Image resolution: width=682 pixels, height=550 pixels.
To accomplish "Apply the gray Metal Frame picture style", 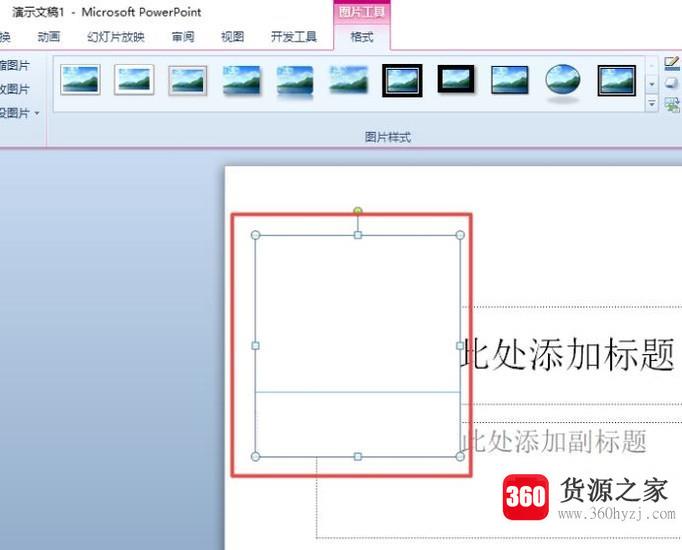I will (187, 80).
